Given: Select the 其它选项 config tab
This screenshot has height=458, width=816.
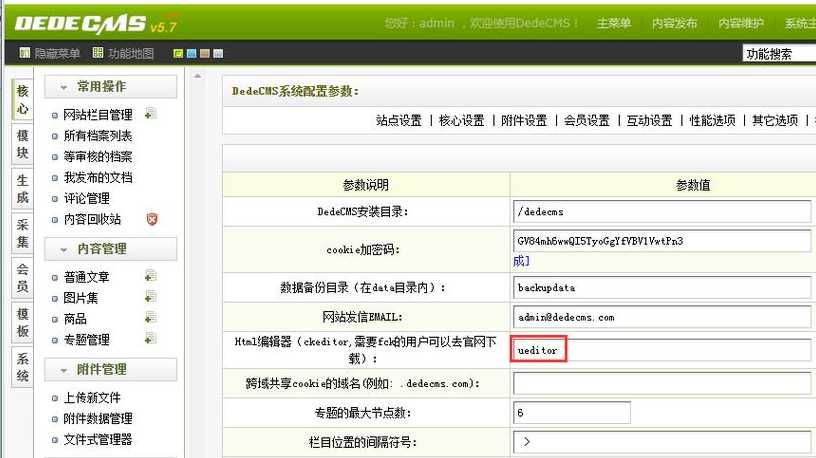Looking at the screenshot, I should pyautogui.click(x=775, y=120).
